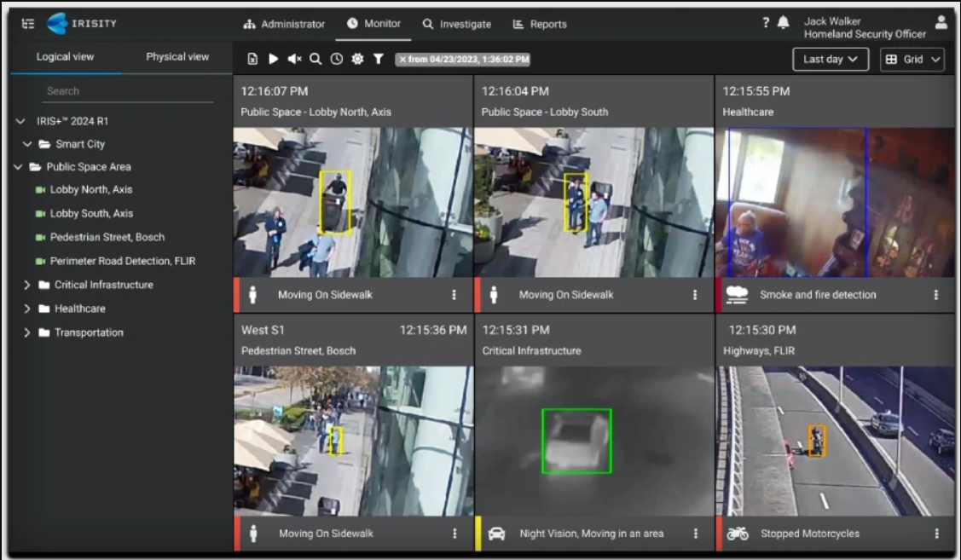Toggle the mute speaker icon
The image size is (961, 560).
click(x=295, y=59)
